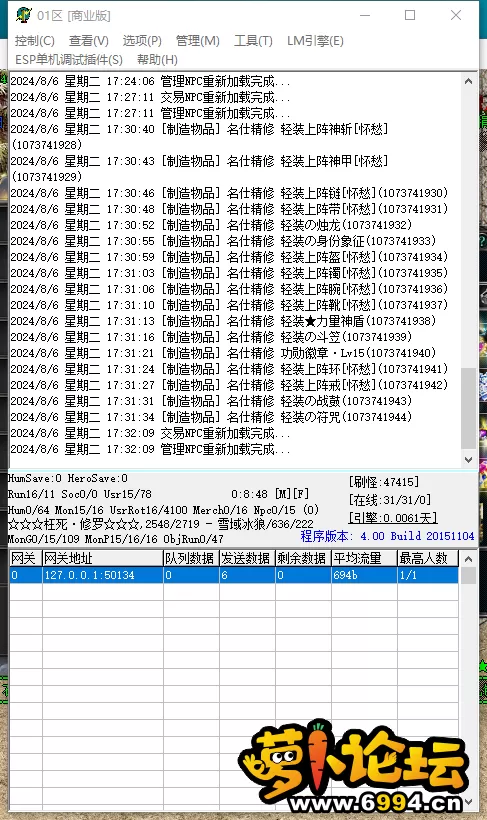Click the 程序版本 4.00 Build 20151104 text
Viewport: 487px width, 820px height.
pos(387,536)
